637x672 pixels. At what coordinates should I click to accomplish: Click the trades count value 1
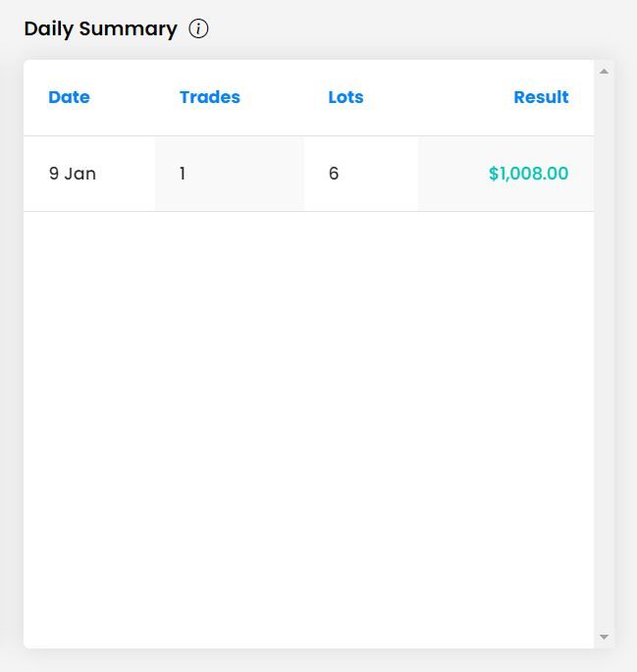[x=183, y=174]
